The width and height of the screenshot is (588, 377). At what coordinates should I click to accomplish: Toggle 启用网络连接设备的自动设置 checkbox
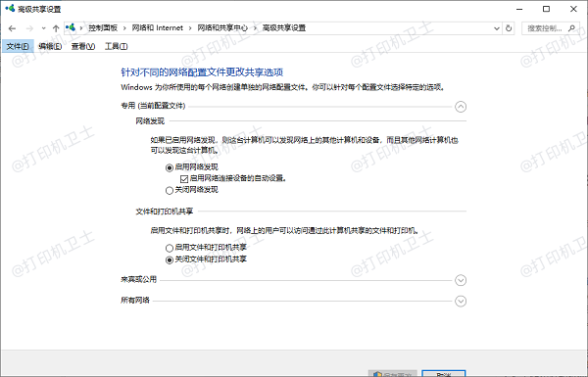click(x=184, y=179)
